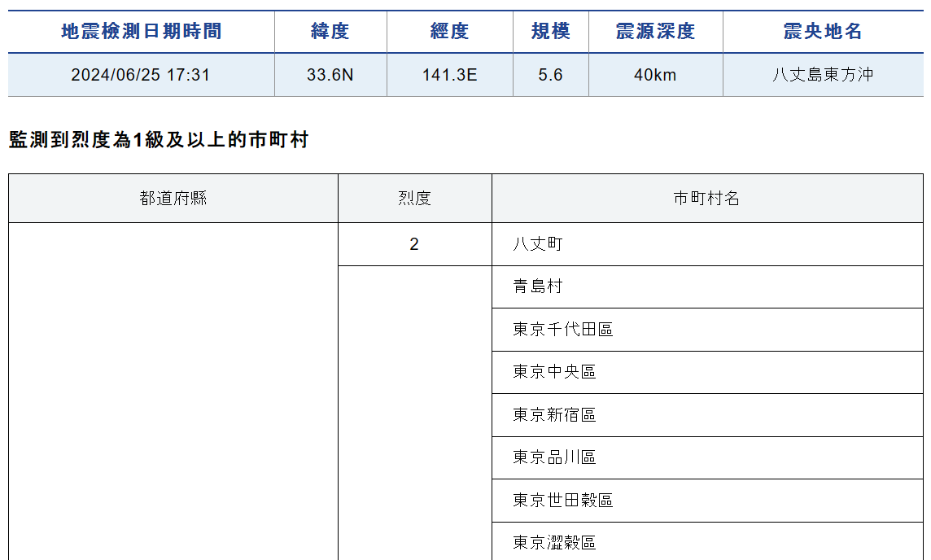Select the 規模 header cell
Image resolution: width=931 pixels, height=560 pixels.
click(551, 31)
